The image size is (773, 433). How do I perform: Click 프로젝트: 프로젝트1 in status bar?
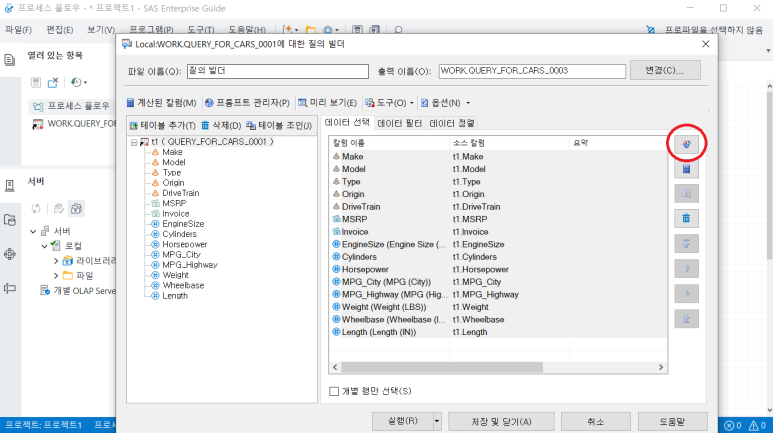click(43, 425)
